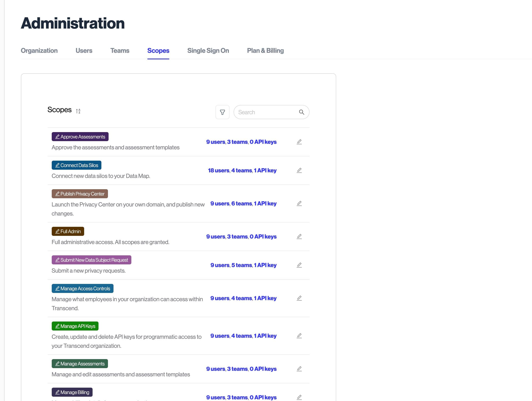Click the Full Admin row edit pencil
The image size is (532, 401).
tap(299, 236)
